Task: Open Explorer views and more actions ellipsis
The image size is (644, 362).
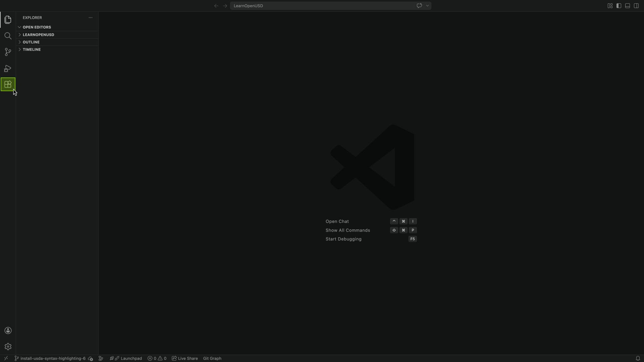Action: 91,17
